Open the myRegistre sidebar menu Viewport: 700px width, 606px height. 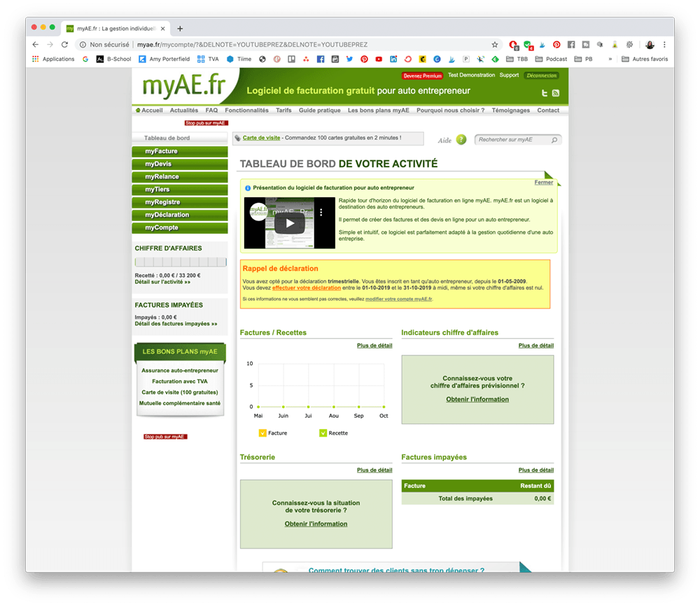[x=180, y=202]
